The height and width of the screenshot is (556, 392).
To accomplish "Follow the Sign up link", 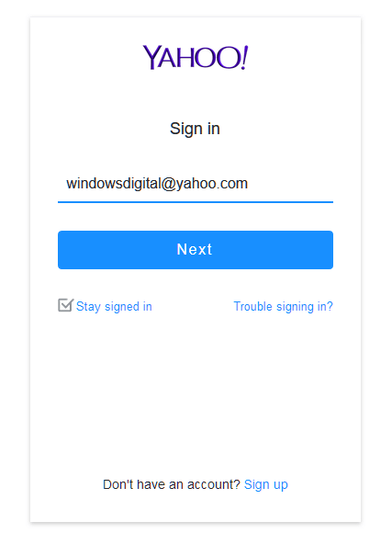I will pyautogui.click(x=266, y=484).
